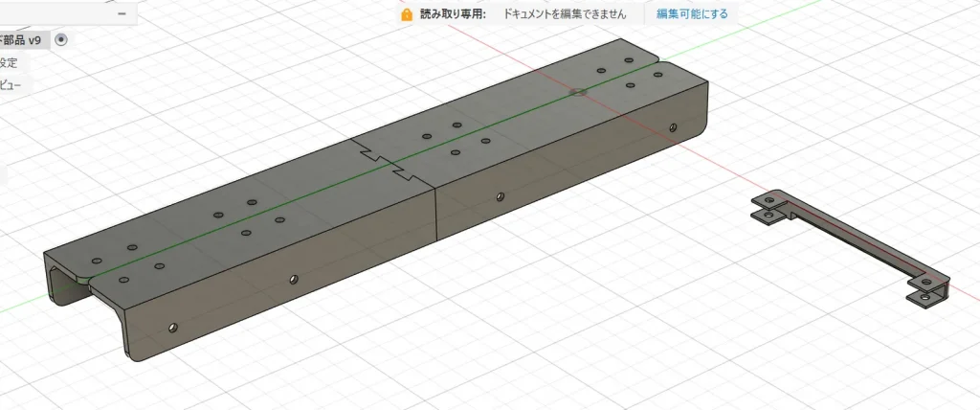Click the side hole nearest the right end
Screen dimensions: 980x410
(674, 125)
